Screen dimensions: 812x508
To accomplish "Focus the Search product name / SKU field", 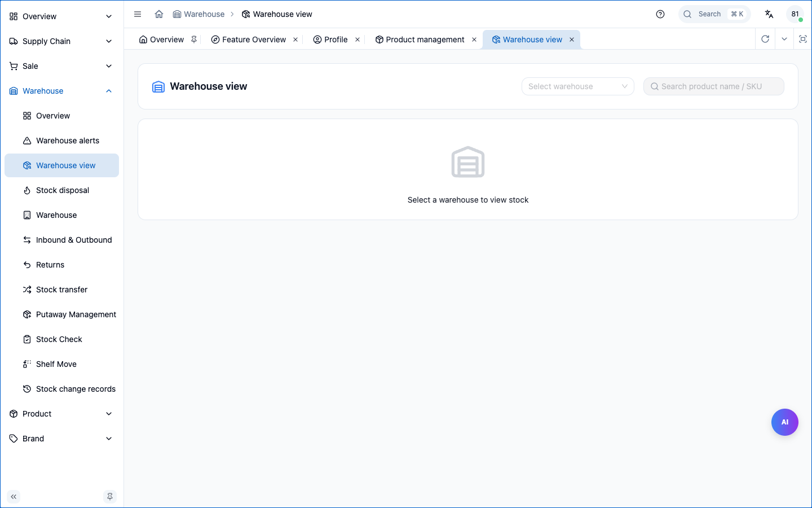I will click(714, 86).
